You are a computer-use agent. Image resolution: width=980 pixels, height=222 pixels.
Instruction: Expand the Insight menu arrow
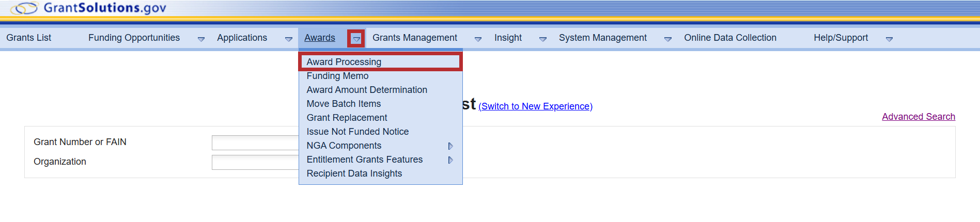tap(542, 39)
